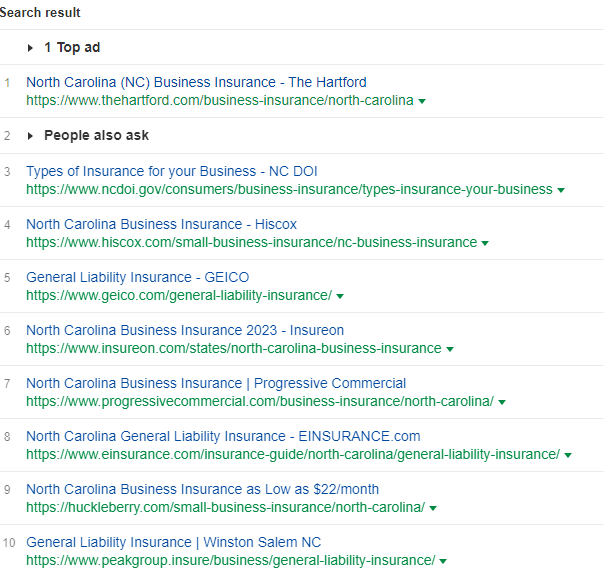Select the 'Search result' heading text
The width and height of the screenshot is (604, 574).
point(40,12)
